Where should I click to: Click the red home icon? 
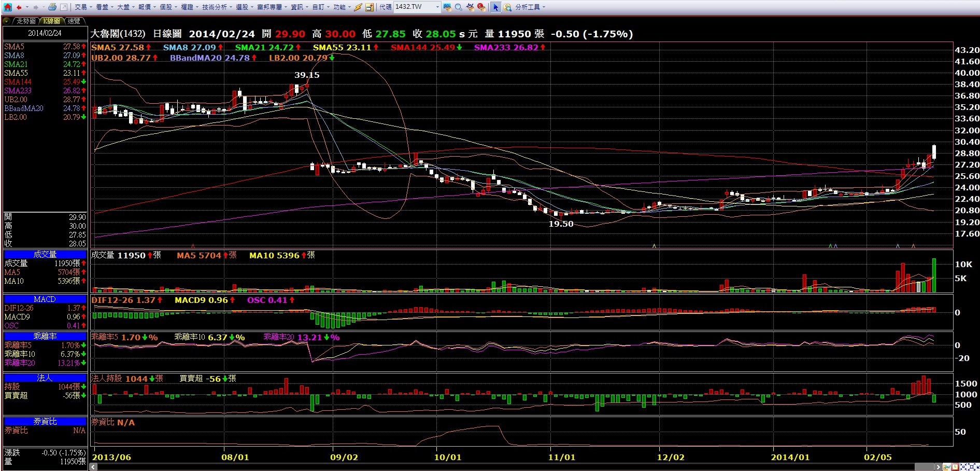(7, 7)
